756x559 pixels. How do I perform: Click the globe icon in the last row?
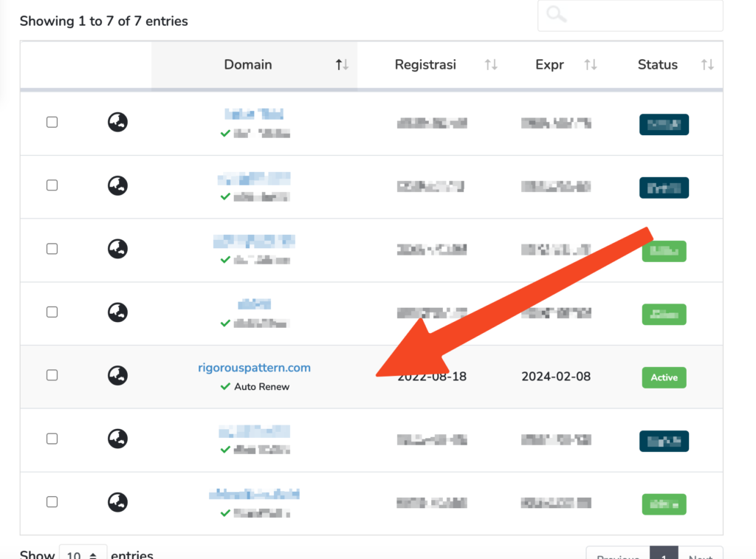point(117,501)
